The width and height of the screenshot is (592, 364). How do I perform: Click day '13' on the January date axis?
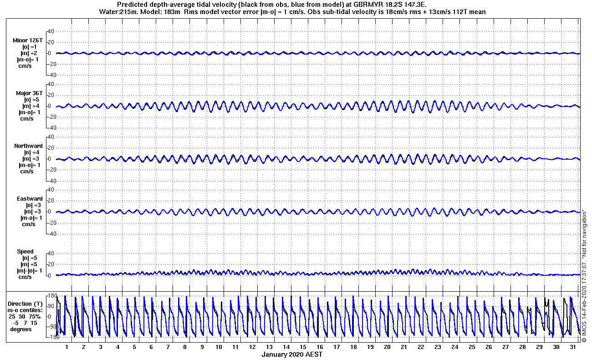click(x=269, y=347)
